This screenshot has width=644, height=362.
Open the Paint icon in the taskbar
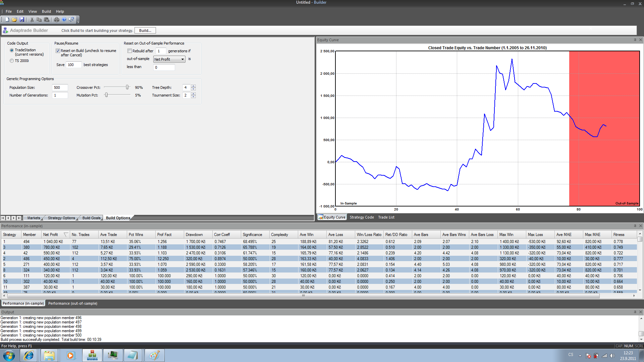154,355
